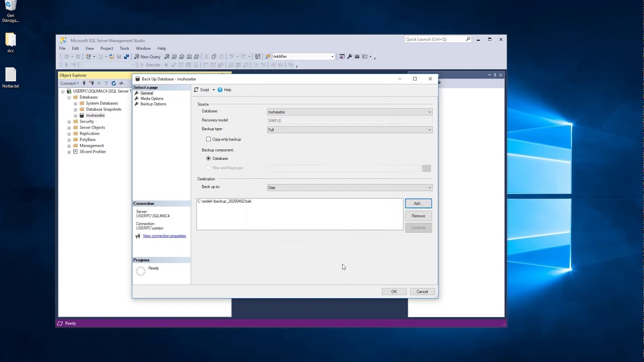Select the Database backup component radio

click(x=208, y=158)
